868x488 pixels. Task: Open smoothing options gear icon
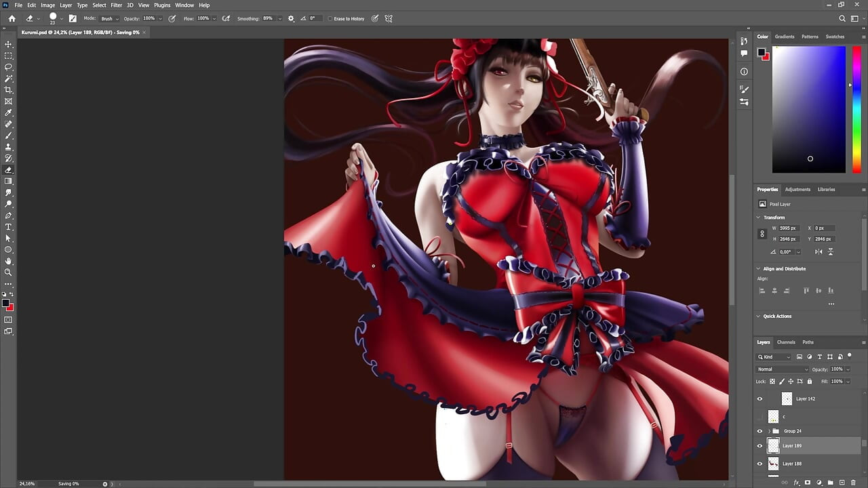click(x=291, y=18)
